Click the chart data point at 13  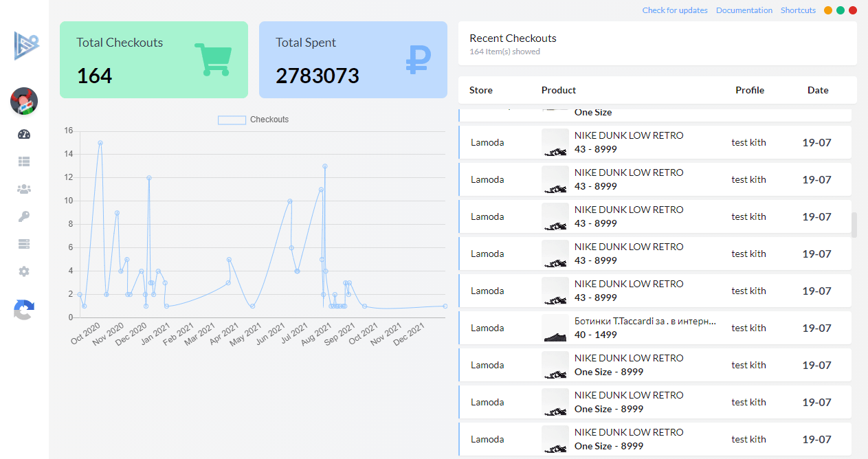[x=324, y=166]
